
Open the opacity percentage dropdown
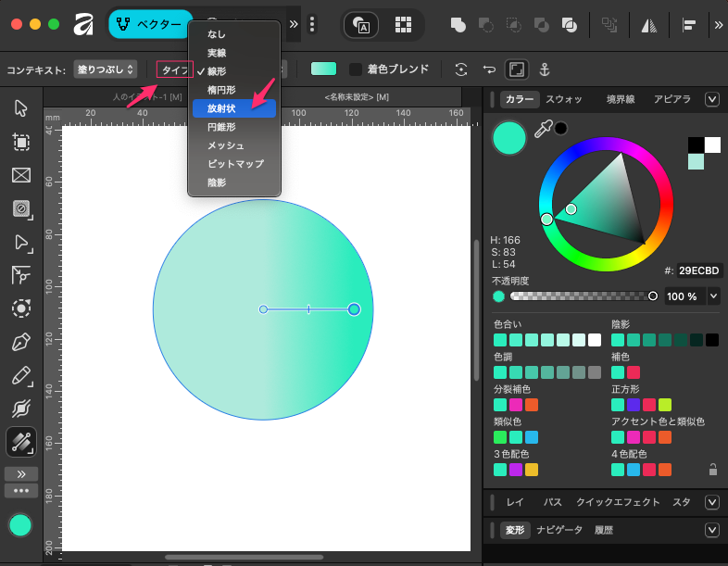[716, 296]
